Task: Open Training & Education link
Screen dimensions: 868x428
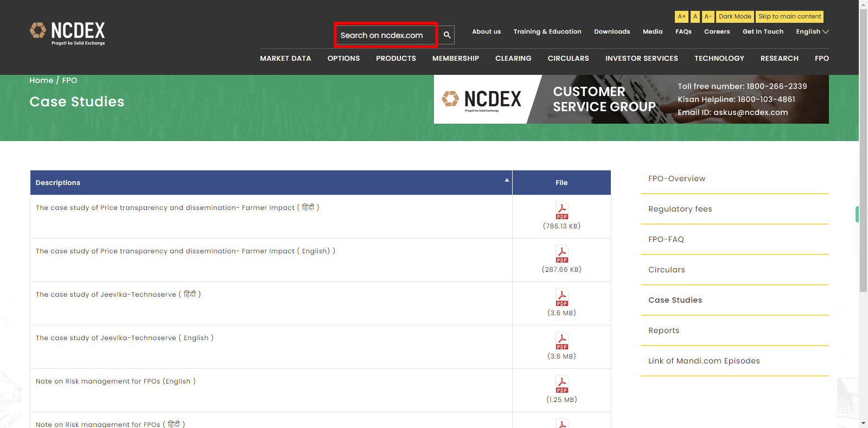Action: [547, 31]
